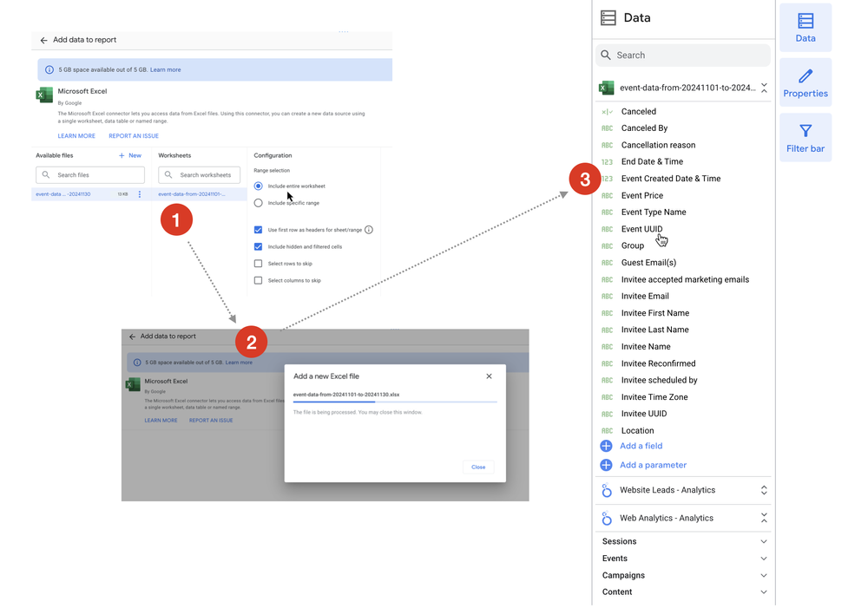
Task: Click the Search files input field
Action: (90, 175)
